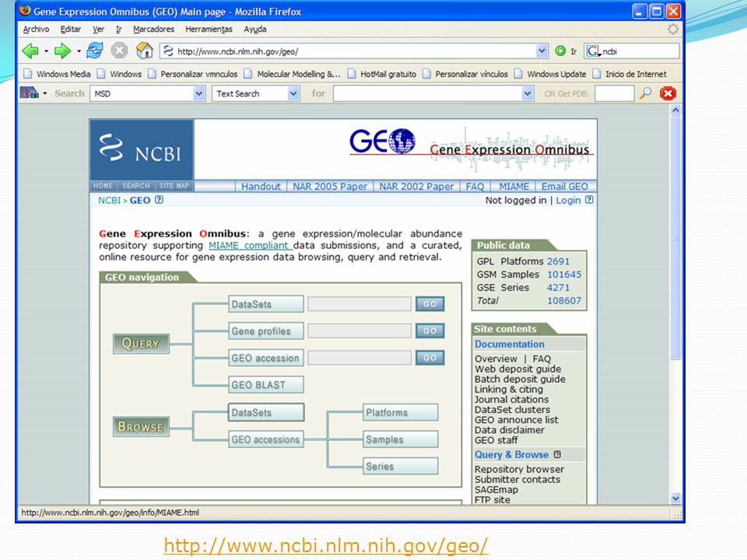Stop loading with the grey Stop icon
Viewport: 747px width, 560px height.
pos(120,51)
